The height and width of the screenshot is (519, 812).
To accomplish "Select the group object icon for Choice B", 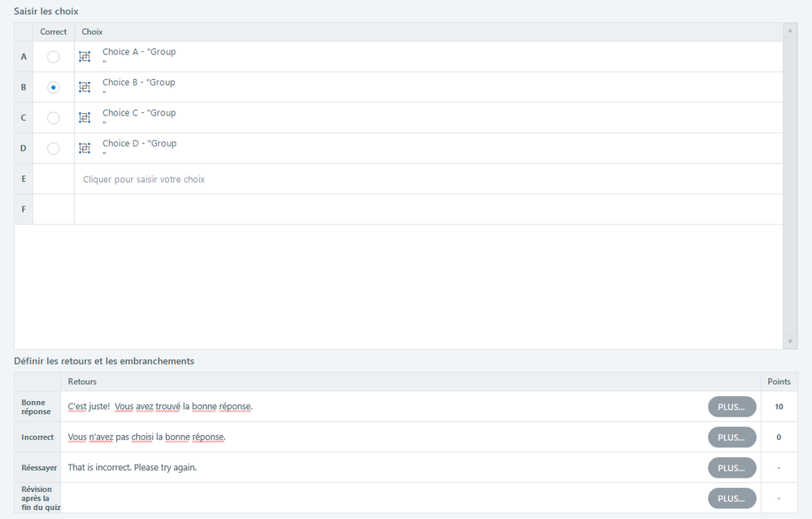I will coord(85,87).
